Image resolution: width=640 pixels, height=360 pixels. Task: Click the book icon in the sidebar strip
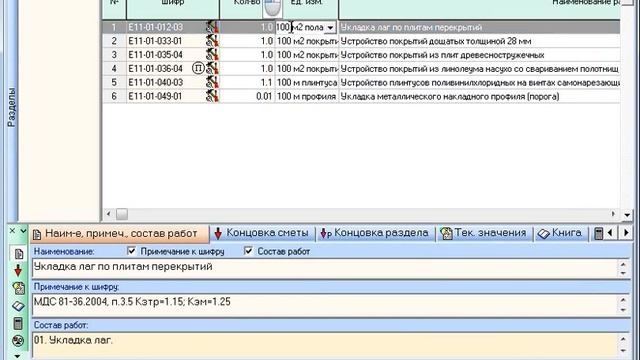18,306
